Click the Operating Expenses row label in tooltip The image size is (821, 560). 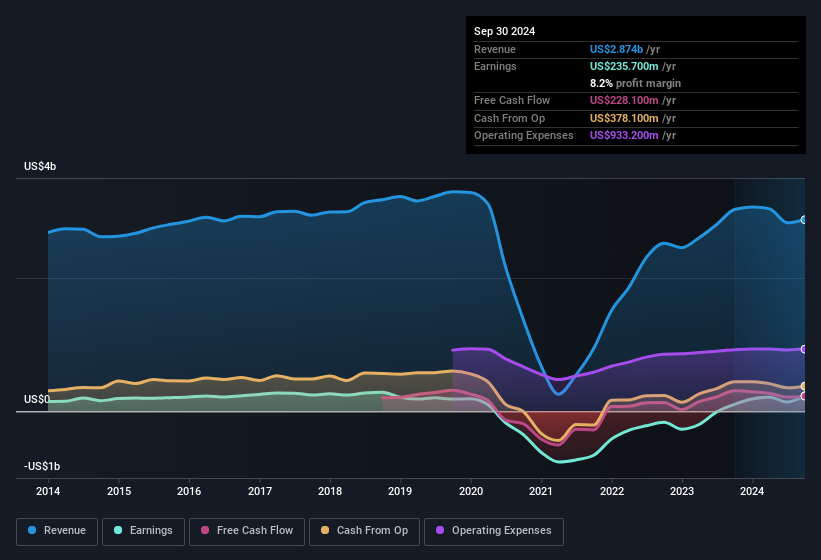point(524,136)
